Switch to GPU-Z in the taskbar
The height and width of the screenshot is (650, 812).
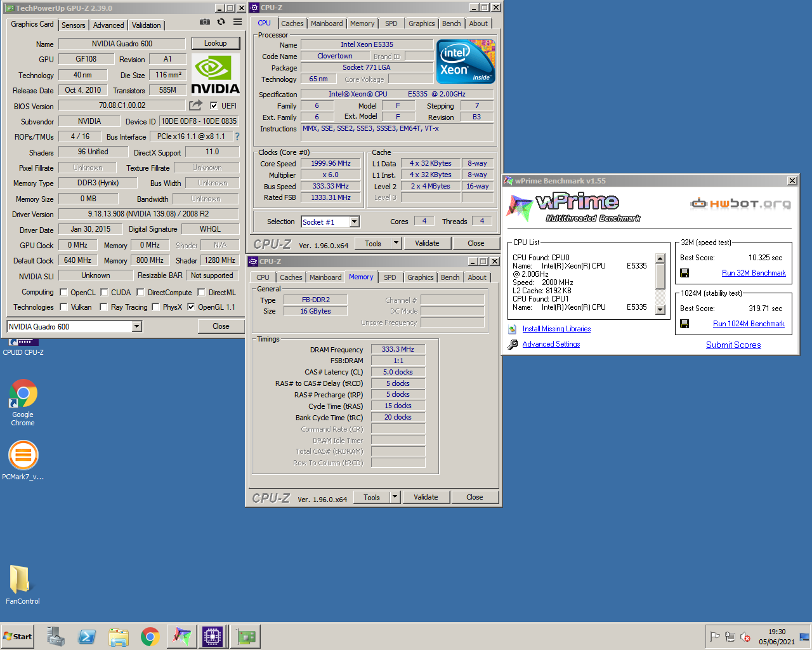pos(246,637)
